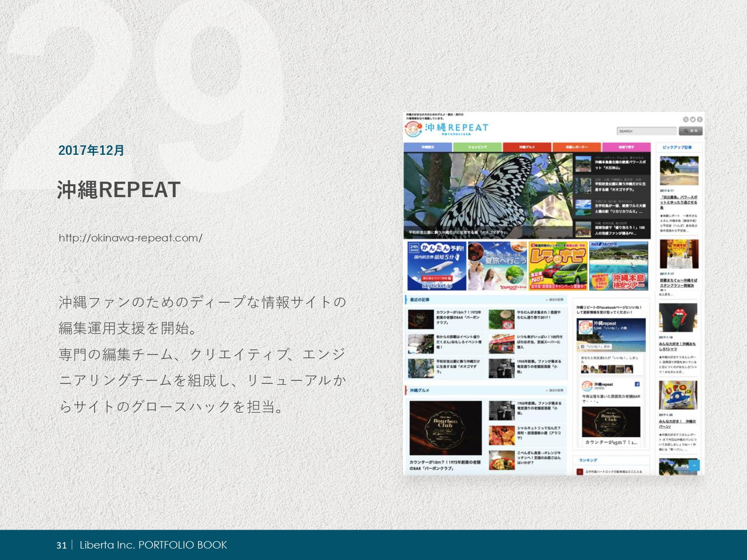This screenshot has height=560, width=747.
Task: Open the UFO bread pickup article thumbnail
Action: 678,395
